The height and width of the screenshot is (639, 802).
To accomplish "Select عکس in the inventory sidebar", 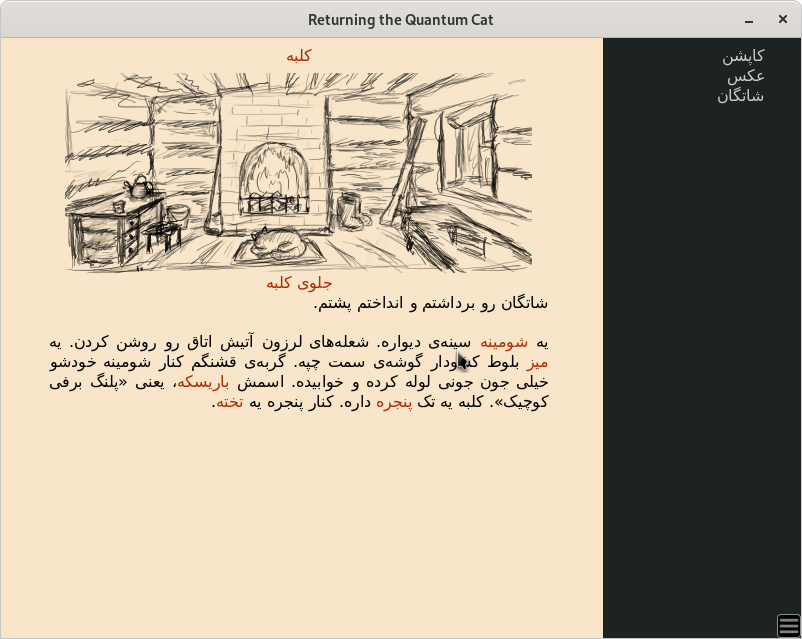I will 746,76.
